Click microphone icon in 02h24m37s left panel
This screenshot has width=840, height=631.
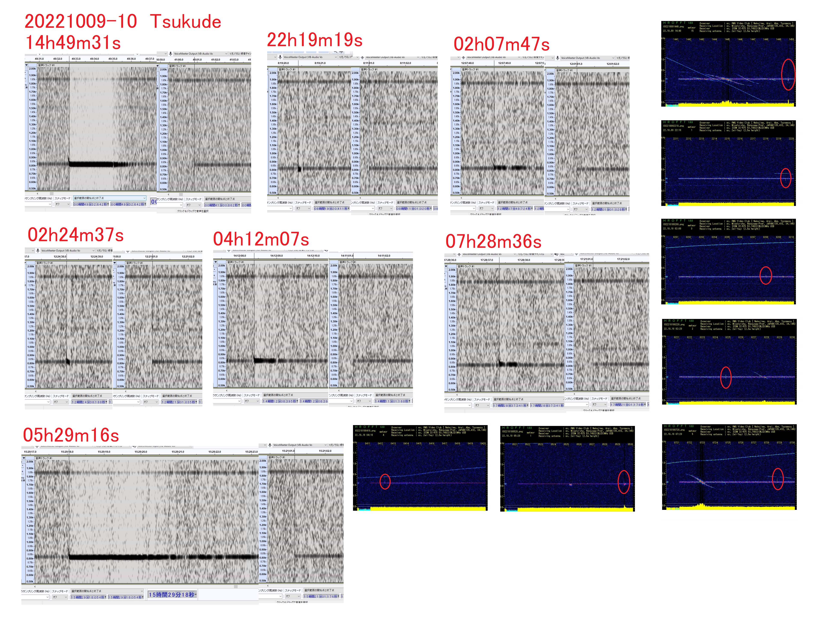coord(38,251)
